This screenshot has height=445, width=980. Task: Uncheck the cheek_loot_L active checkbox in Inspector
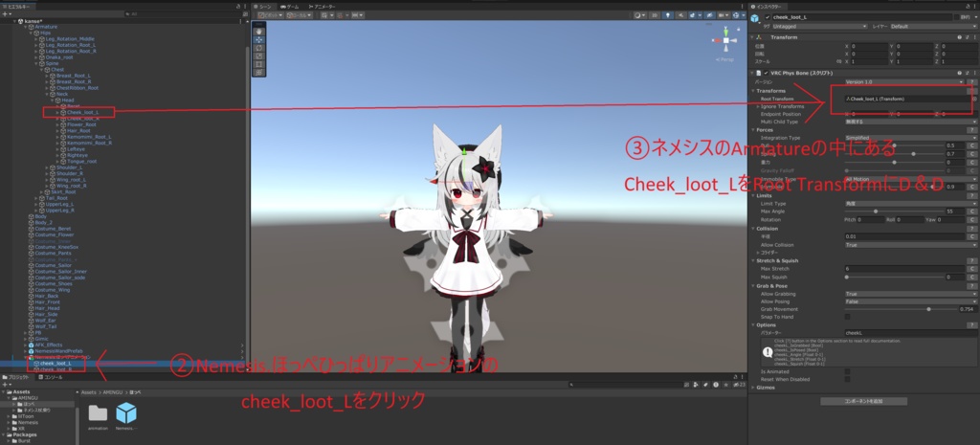pyautogui.click(x=768, y=17)
